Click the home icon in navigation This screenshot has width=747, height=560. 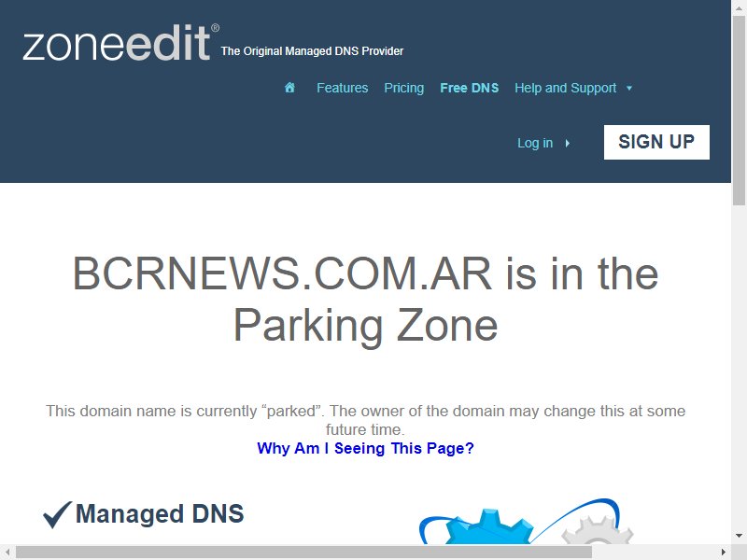tap(289, 88)
